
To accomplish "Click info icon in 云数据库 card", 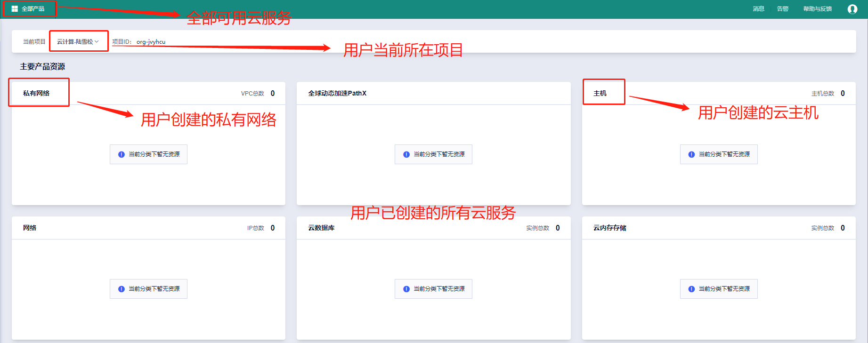I will (406, 289).
